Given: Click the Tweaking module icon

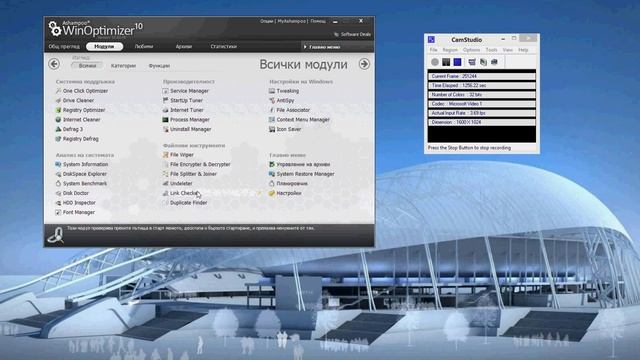Looking at the screenshot, I should [x=272, y=91].
